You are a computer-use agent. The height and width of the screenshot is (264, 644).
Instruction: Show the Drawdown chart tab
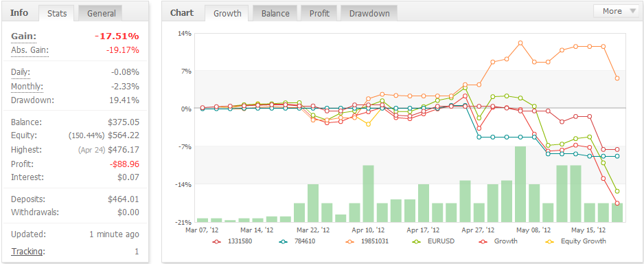coord(369,13)
